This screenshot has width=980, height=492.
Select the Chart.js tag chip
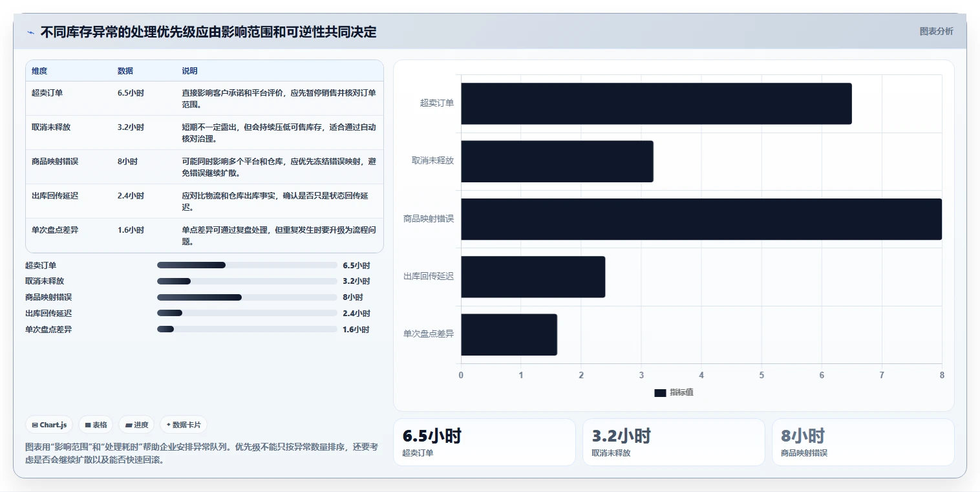point(50,425)
